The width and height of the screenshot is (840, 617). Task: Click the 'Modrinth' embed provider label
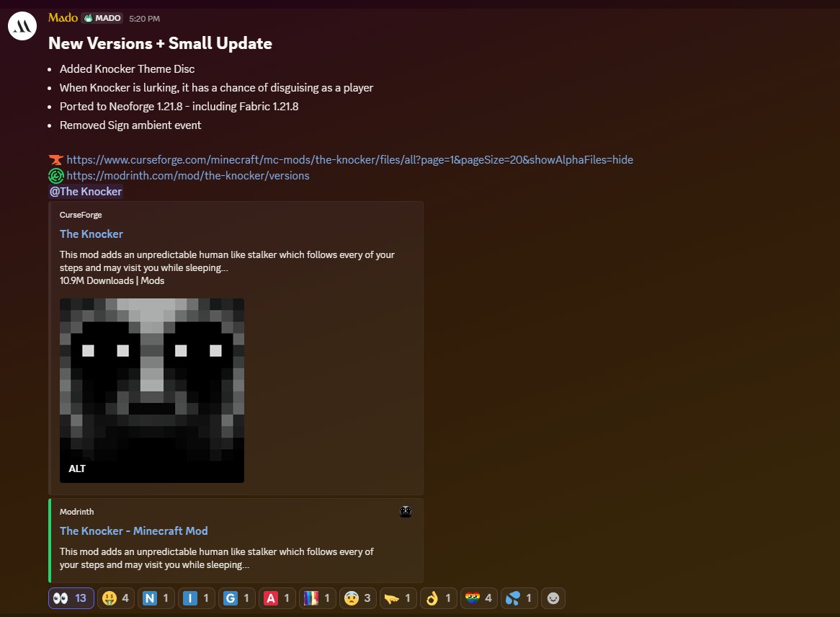tap(76, 512)
